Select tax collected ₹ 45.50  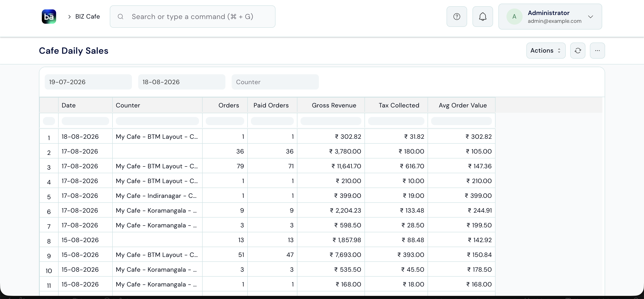pyautogui.click(x=396, y=269)
